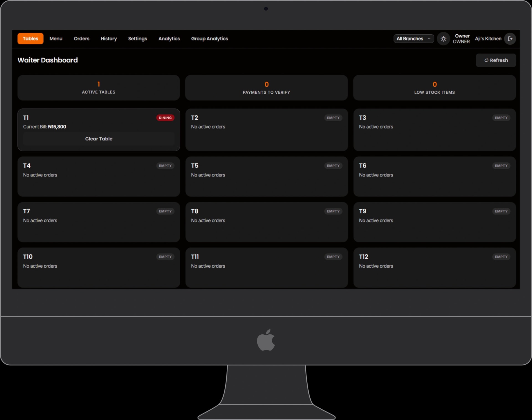Open the T12 table card

point(434,268)
